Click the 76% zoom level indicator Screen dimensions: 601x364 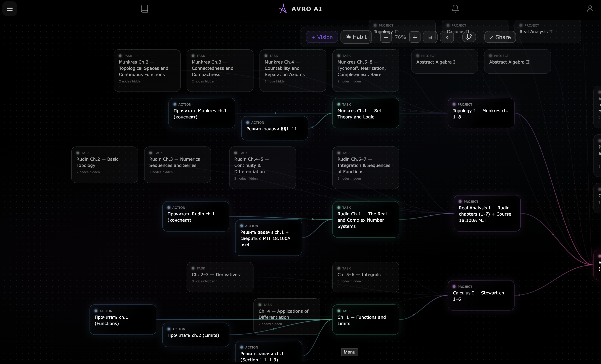pyautogui.click(x=400, y=37)
